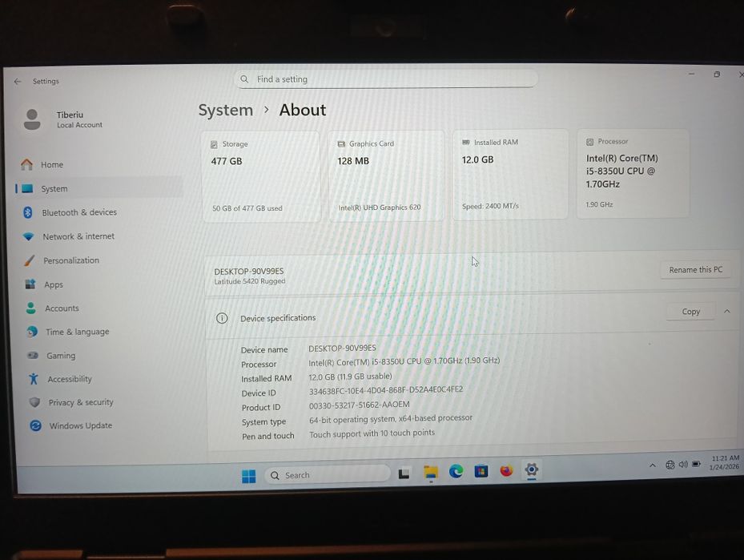Select the Processor specification value

(404, 361)
